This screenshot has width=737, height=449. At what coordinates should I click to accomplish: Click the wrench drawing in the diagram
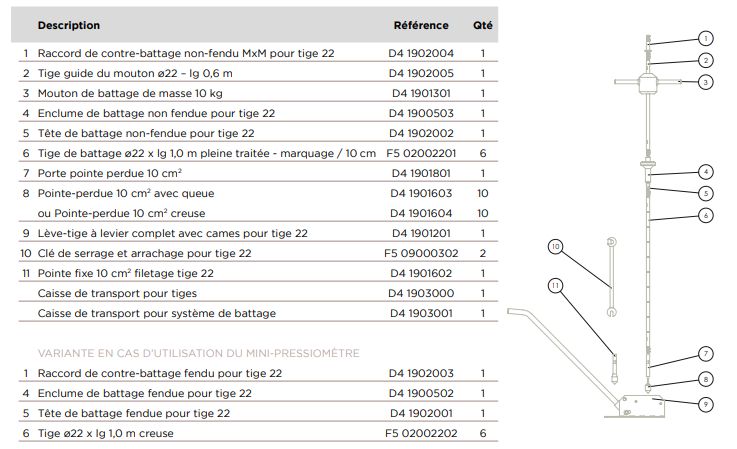click(609, 276)
